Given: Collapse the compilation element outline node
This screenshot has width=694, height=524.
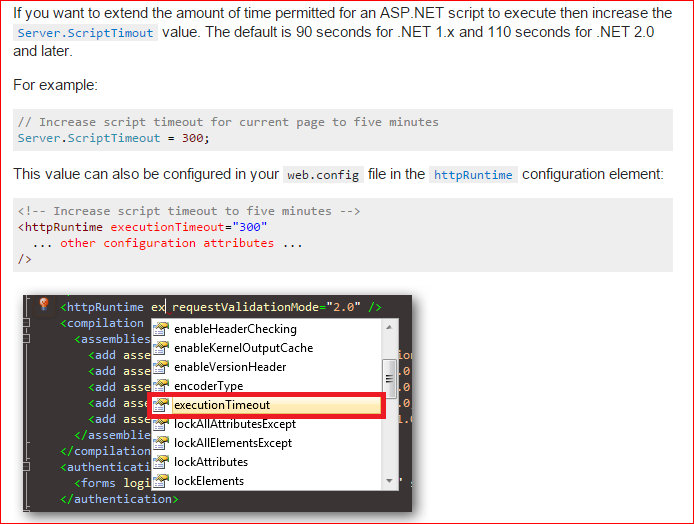Looking at the screenshot, I should [27, 323].
